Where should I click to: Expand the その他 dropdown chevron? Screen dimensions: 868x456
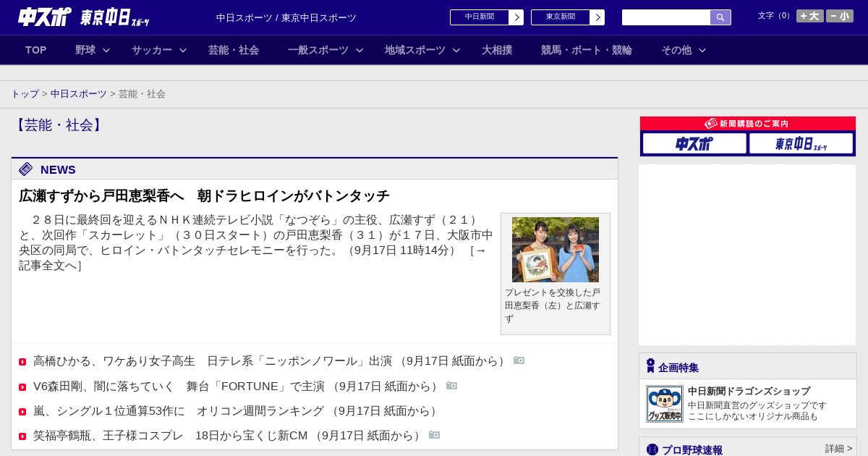pos(702,50)
